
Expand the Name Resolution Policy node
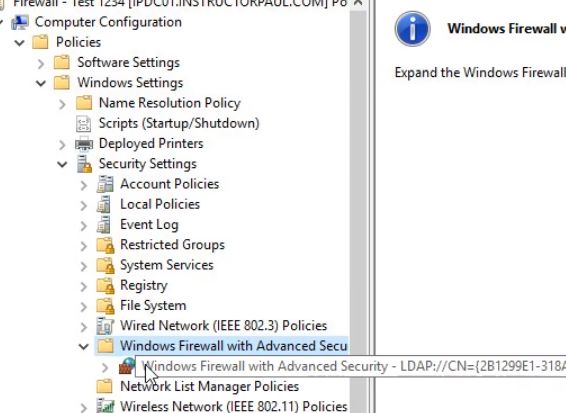pyautogui.click(x=62, y=104)
